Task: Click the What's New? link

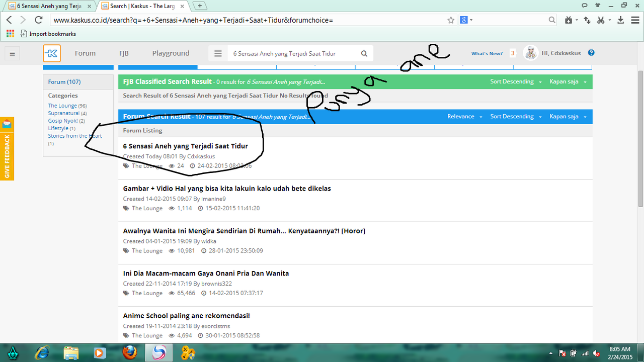Action: pos(487,53)
